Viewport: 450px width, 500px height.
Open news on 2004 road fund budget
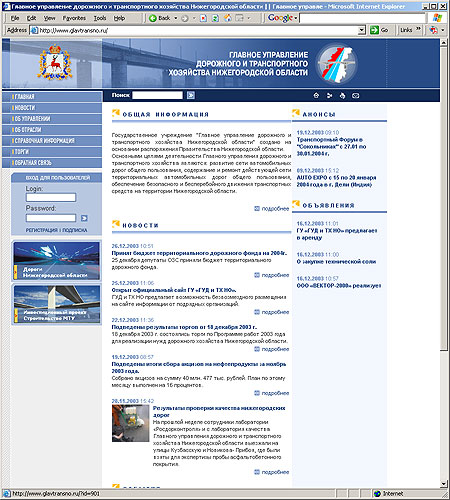(x=199, y=253)
